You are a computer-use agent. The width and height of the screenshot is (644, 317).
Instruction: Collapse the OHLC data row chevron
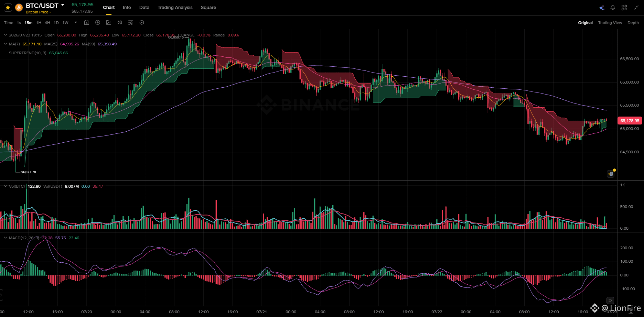coord(6,35)
